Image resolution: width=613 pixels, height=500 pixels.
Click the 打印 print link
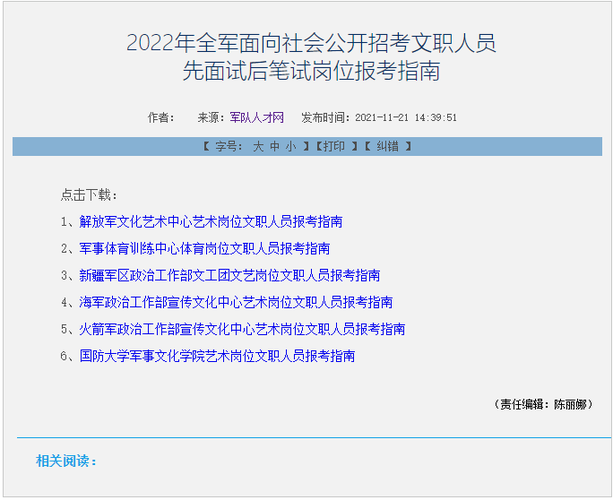(333, 147)
